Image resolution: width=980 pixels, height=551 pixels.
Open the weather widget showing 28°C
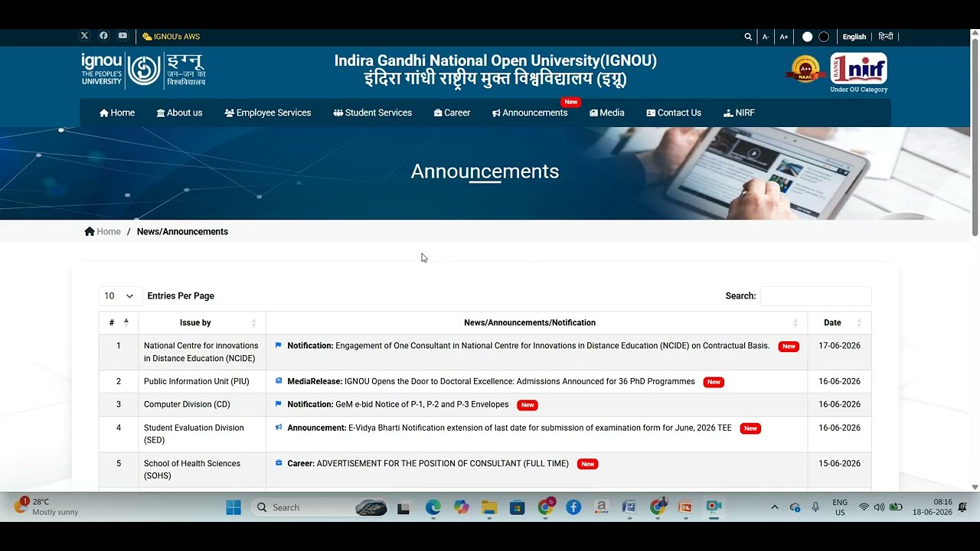(47, 507)
